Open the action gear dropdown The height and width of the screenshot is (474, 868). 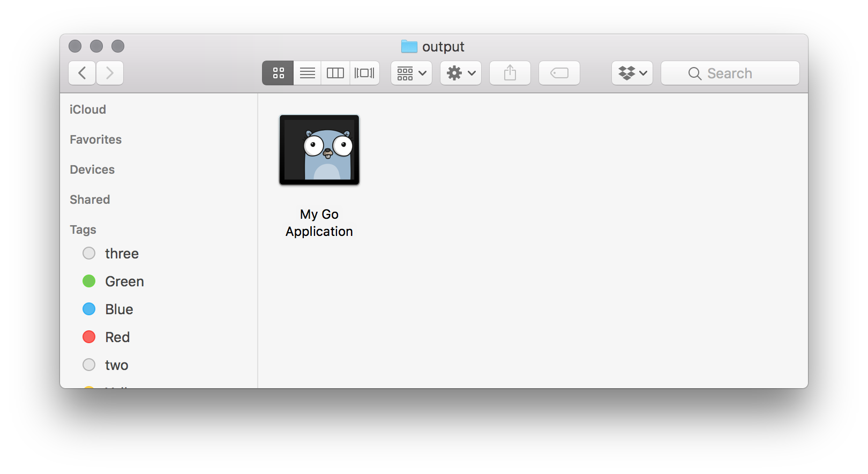tap(460, 73)
